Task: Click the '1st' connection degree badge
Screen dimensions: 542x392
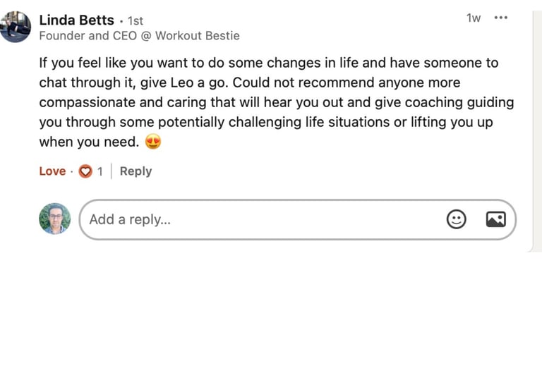Action: (x=135, y=21)
